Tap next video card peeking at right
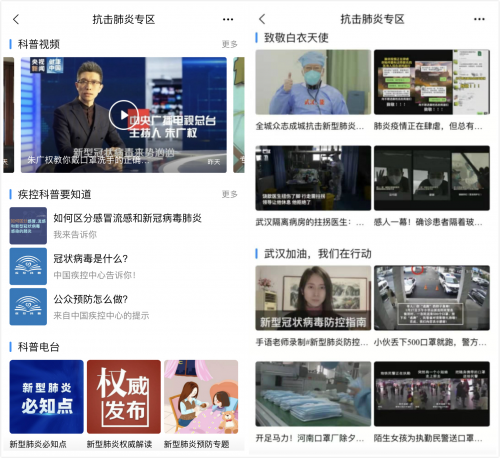This screenshot has height=458, width=500. [239, 115]
